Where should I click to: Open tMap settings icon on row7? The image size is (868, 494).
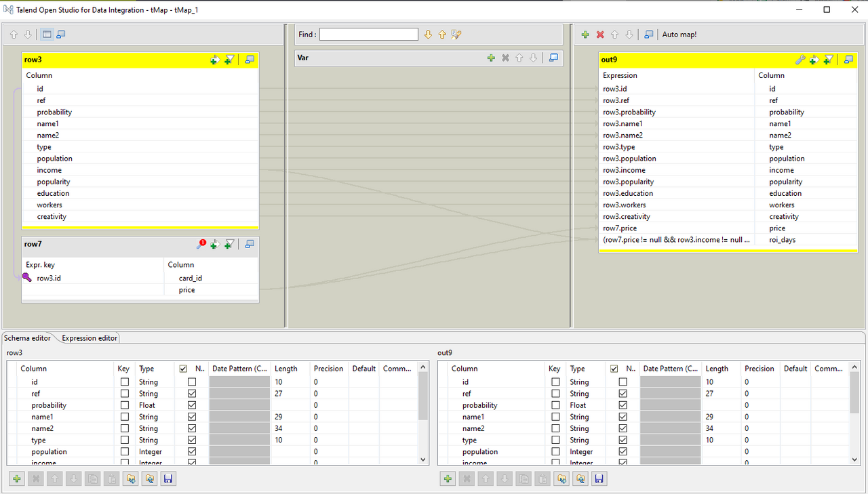(x=201, y=244)
